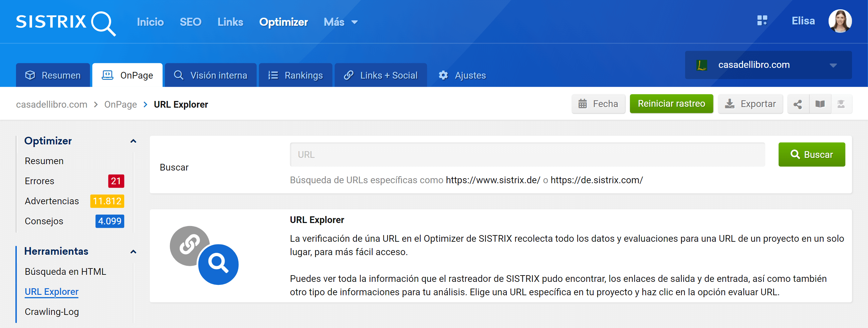This screenshot has height=328, width=868.
Task: Expand the Más dropdown menu
Action: point(340,22)
